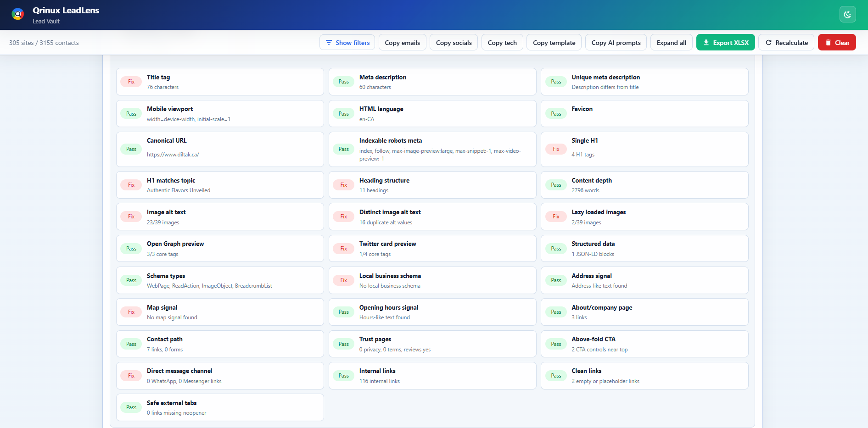Click Fix badge on Lazy loaded images
Screen dimensions: 868x428
556,217
